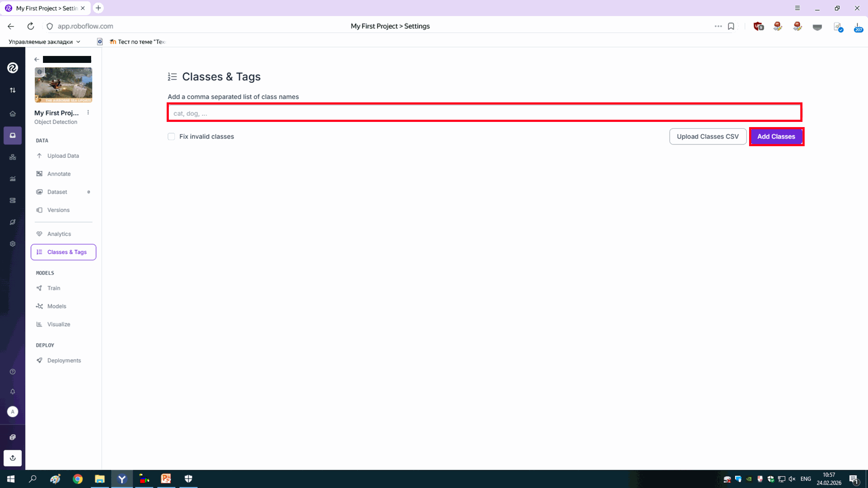Expand the Управляемые закладки bookmarks folder
Image resolution: width=868 pixels, height=488 pixels.
click(x=44, y=42)
